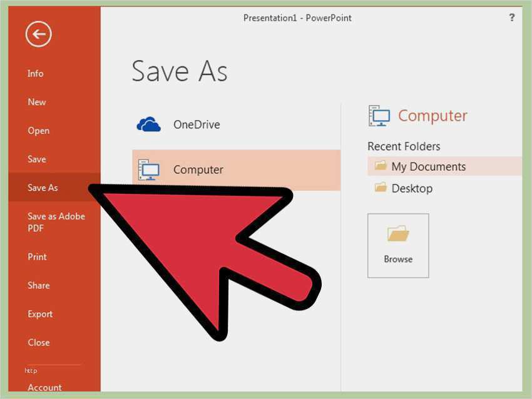532x399 pixels.
Task: Click the question mark help icon
Action: (x=512, y=18)
